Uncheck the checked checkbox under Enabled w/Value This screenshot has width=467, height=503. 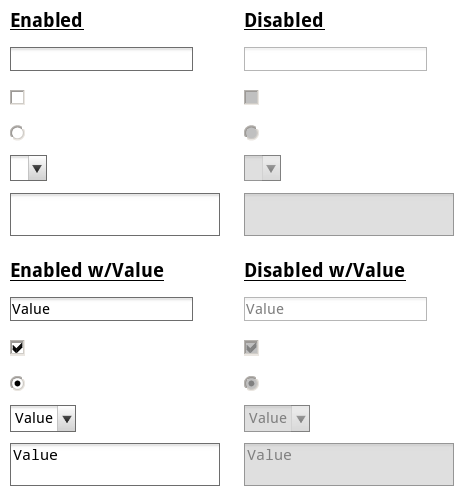tap(17, 348)
